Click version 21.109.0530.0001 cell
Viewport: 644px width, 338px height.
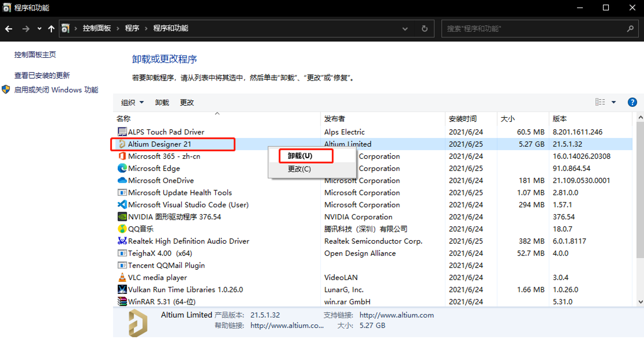click(581, 180)
